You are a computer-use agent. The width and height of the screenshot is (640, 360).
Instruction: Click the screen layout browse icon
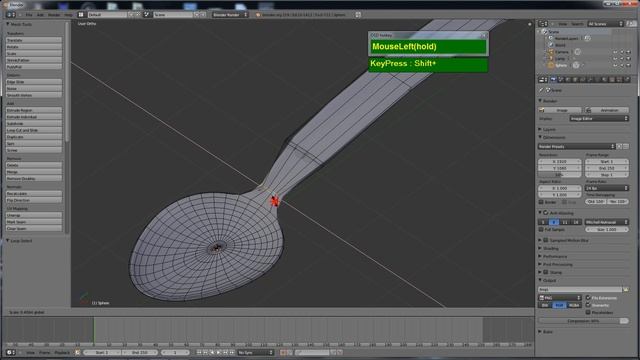point(81,15)
